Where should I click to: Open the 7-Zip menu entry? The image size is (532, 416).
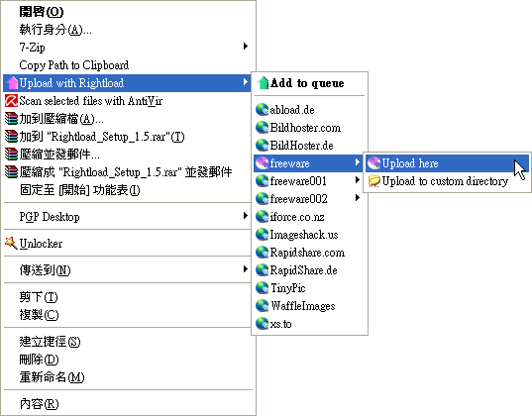pyautogui.click(x=128, y=48)
